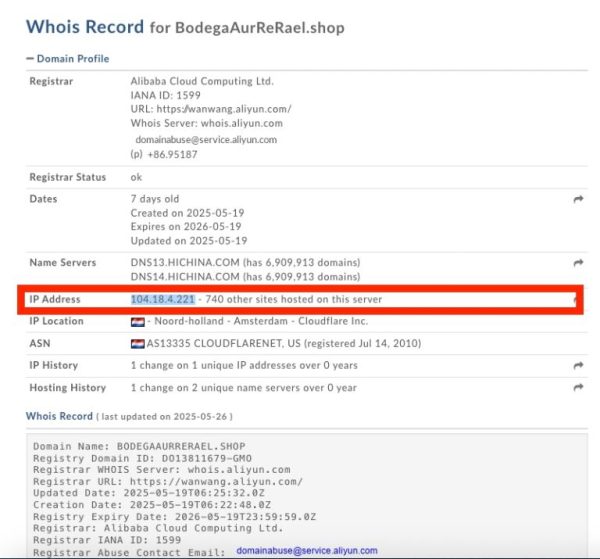The image size is (600, 559).
Task: Click the BodegaAurReRael.shop page title
Action: (260, 27)
